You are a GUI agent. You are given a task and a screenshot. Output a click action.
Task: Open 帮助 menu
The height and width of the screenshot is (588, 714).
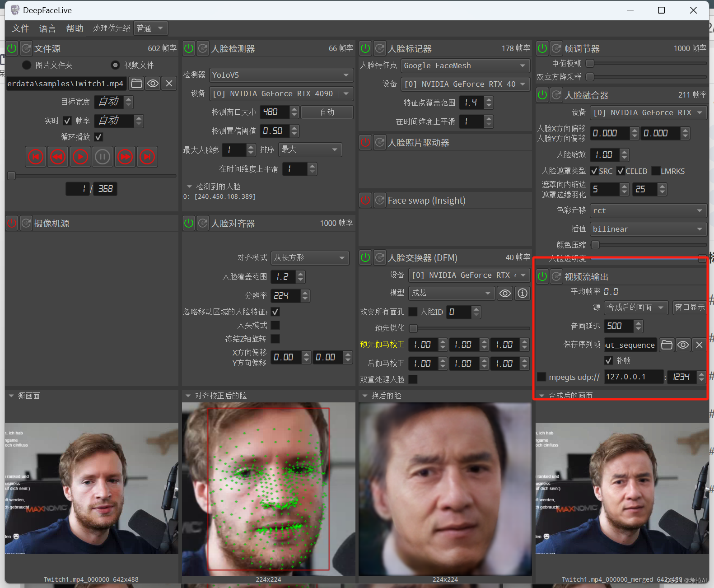pyautogui.click(x=75, y=28)
